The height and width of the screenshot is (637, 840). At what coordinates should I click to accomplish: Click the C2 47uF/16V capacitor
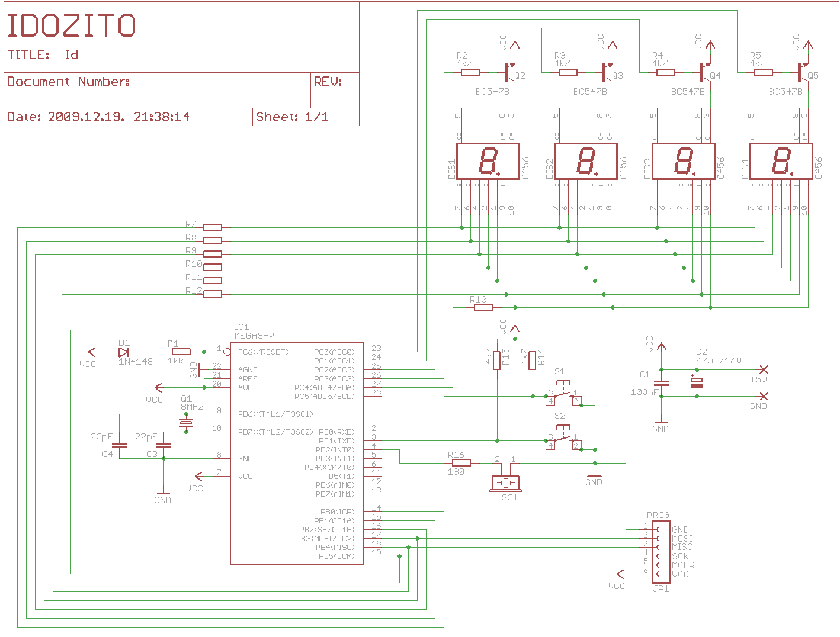(x=697, y=383)
